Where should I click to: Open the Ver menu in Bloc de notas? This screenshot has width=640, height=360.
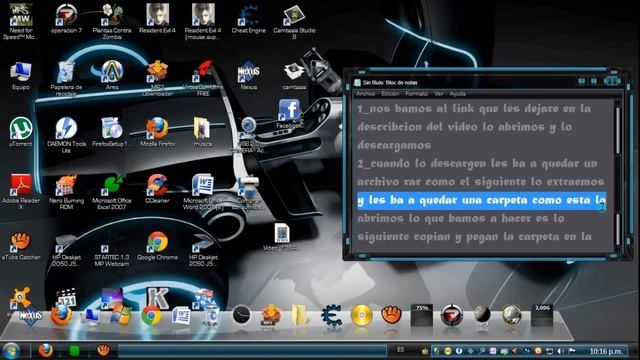[x=438, y=93]
